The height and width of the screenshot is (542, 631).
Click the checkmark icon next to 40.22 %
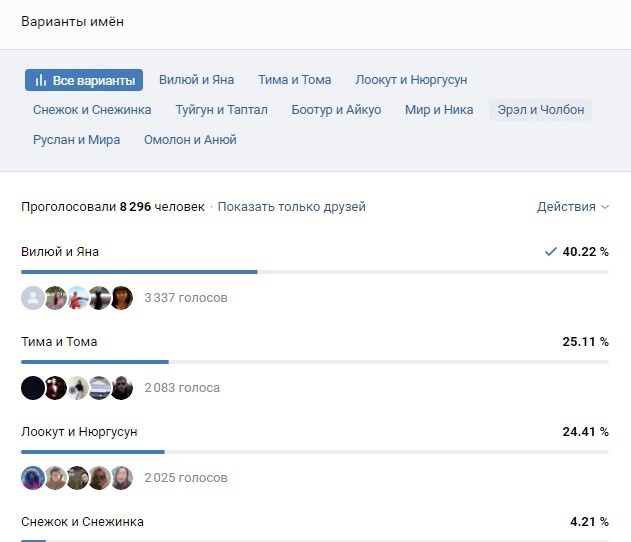[551, 252]
